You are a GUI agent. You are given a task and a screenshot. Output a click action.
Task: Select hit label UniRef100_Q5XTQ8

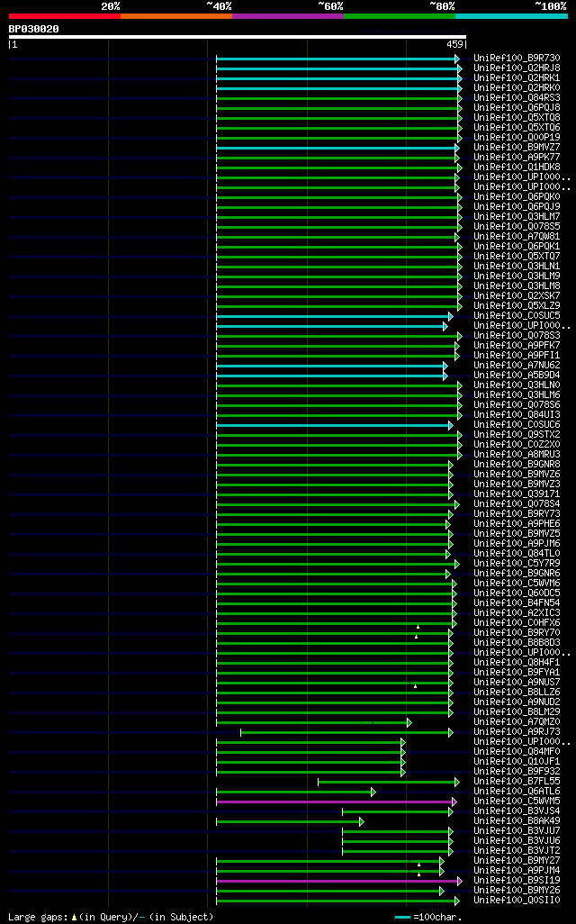517,117
